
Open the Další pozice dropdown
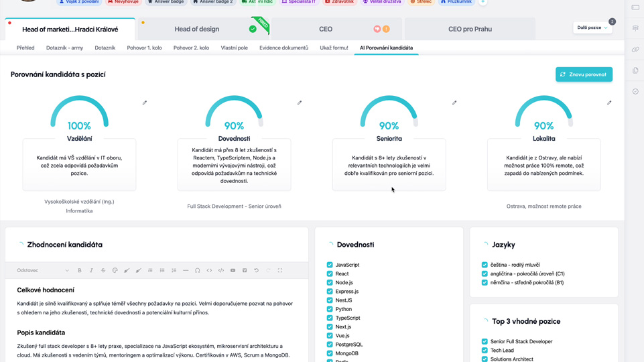592,27
